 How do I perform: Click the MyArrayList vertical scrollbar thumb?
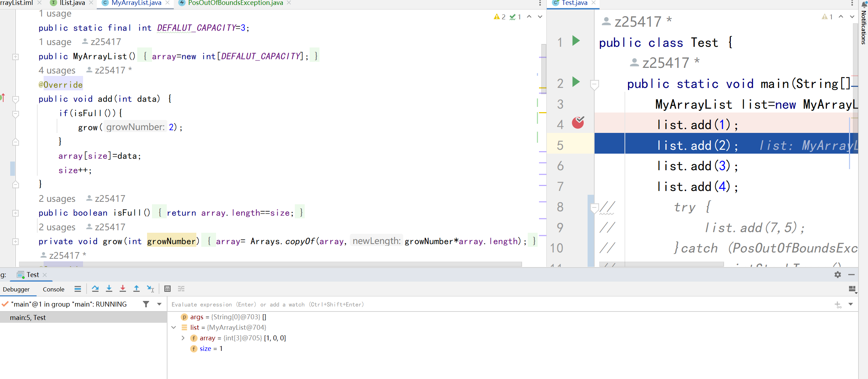pos(544,69)
